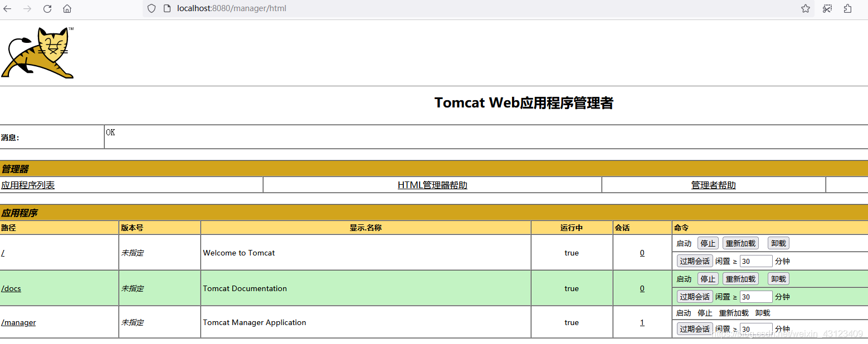Open the 应用程序列表 link
Image resolution: width=868 pixels, height=344 pixels.
tap(28, 185)
